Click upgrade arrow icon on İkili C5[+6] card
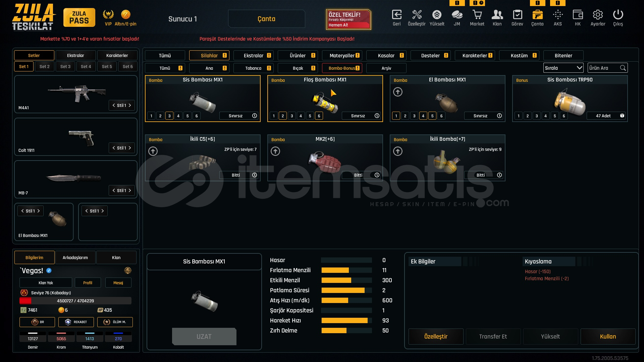Viewport: 644px width, 362px height. point(153,151)
